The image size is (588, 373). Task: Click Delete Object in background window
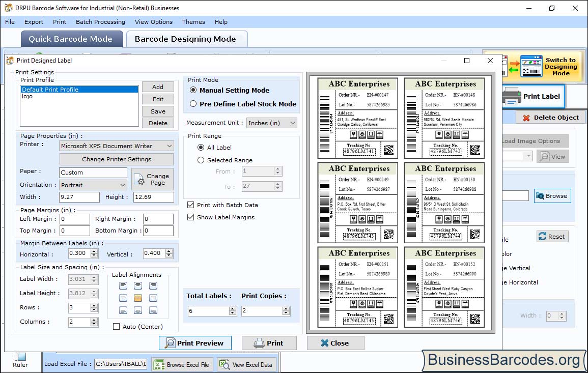point(550,118)
